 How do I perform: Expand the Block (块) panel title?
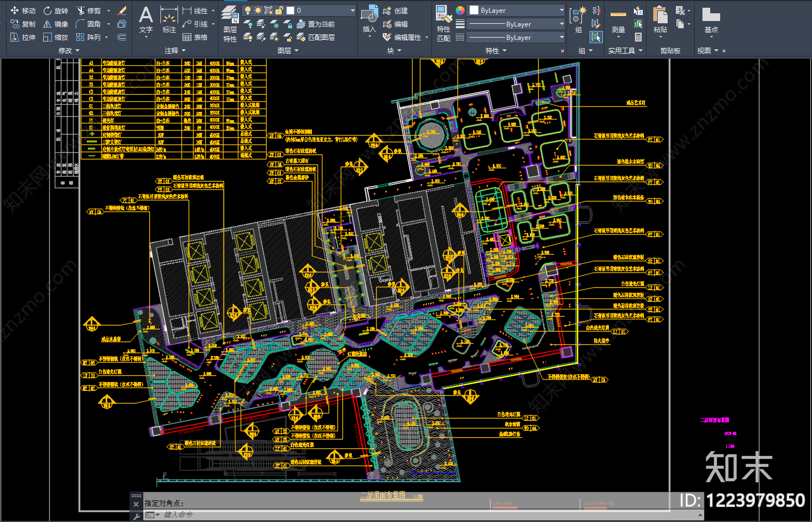point(394,50)
